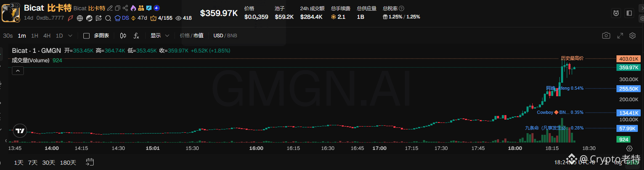Click the Cowboy BN... 0.35% holder marker

[x=560, y=112]
